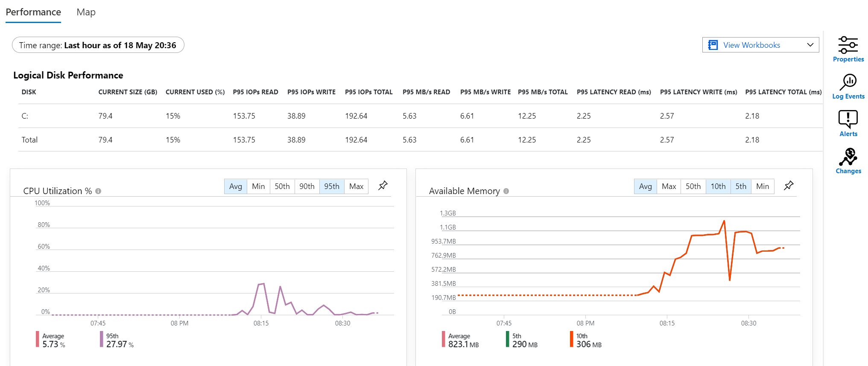Click the CPU 95th legend color swatch
Screen dimensions: 868x366
[x=102, y=340]
